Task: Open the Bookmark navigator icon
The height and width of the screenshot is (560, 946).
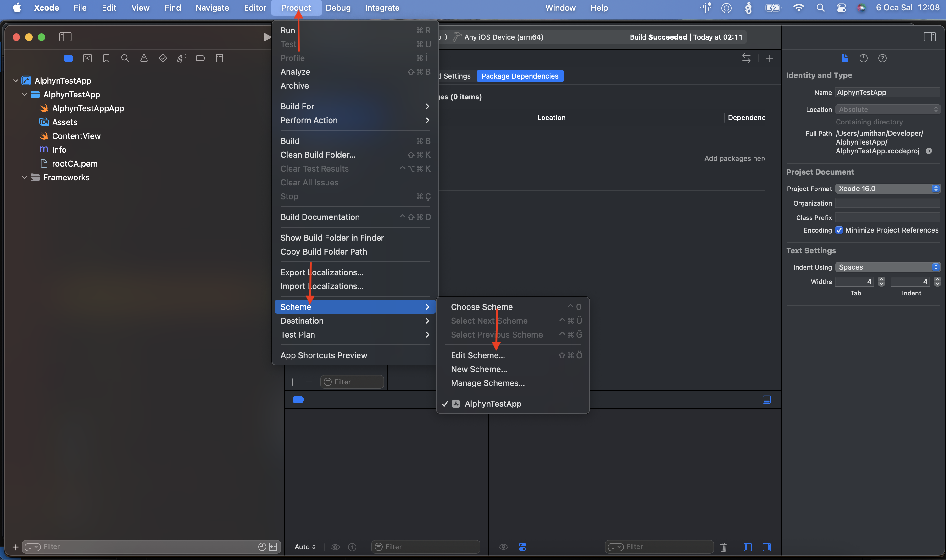Action: tap(106, 58)
